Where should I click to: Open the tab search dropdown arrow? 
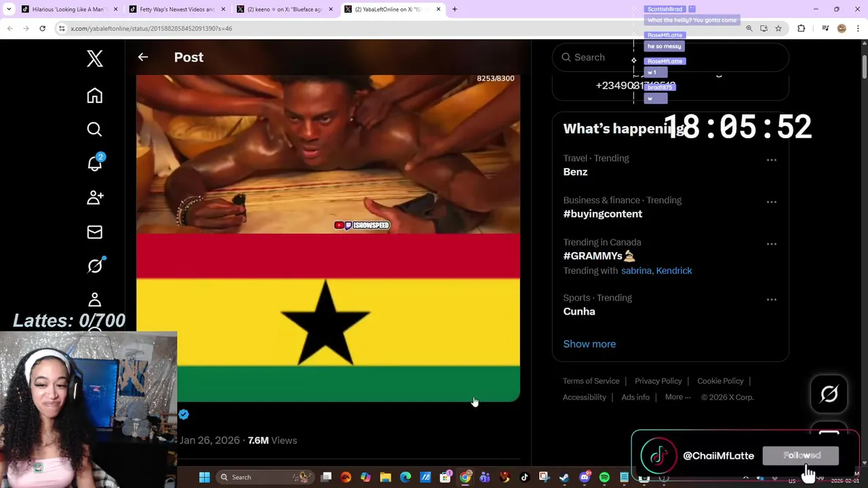9,9
